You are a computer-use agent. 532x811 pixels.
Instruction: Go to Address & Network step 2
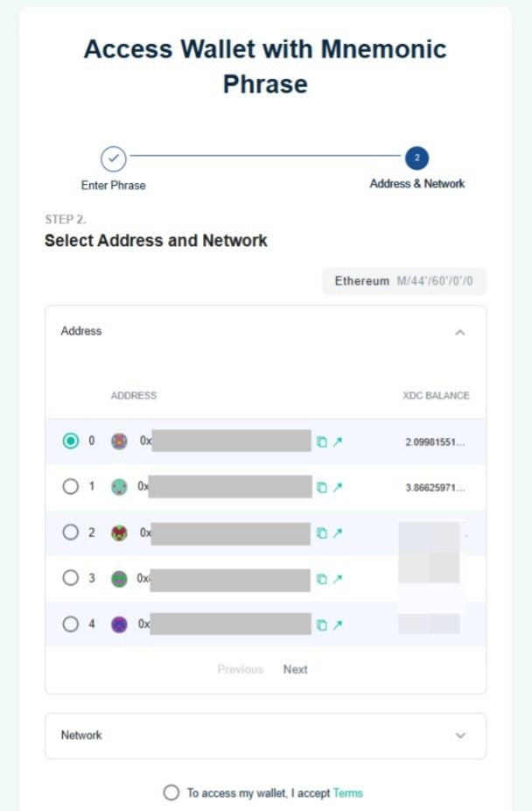(416, 159)
